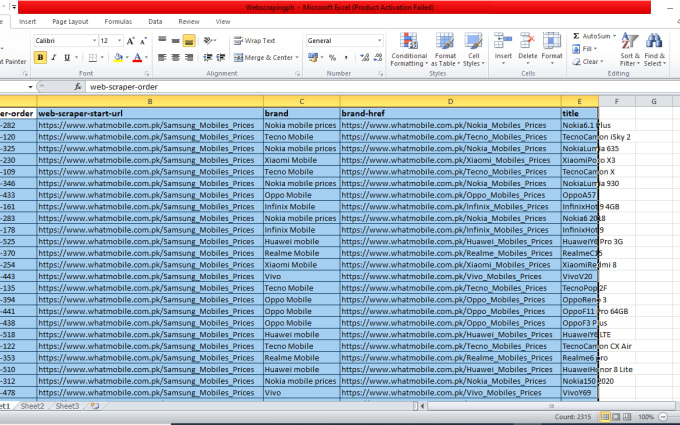The width and height of the screenshot is (680, 425).
Task: Open Format as Table
Action: 445,49
